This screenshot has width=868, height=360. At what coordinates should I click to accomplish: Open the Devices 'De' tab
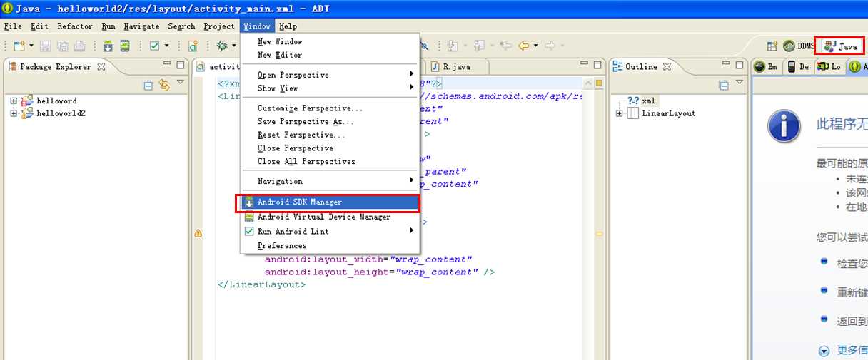tap(799, 66)
